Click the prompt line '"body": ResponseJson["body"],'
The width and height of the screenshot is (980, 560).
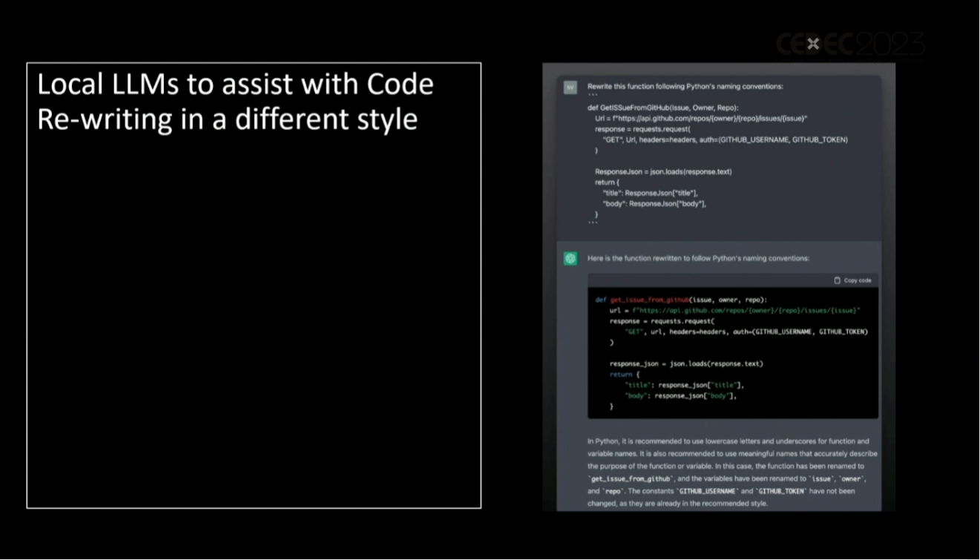pyautogui.click(x=654, y=203)
